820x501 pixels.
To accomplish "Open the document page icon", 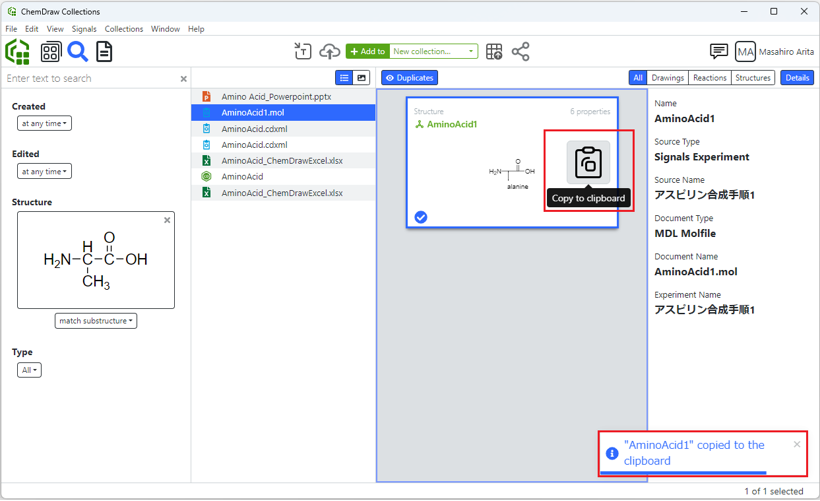I will point(104,51).
